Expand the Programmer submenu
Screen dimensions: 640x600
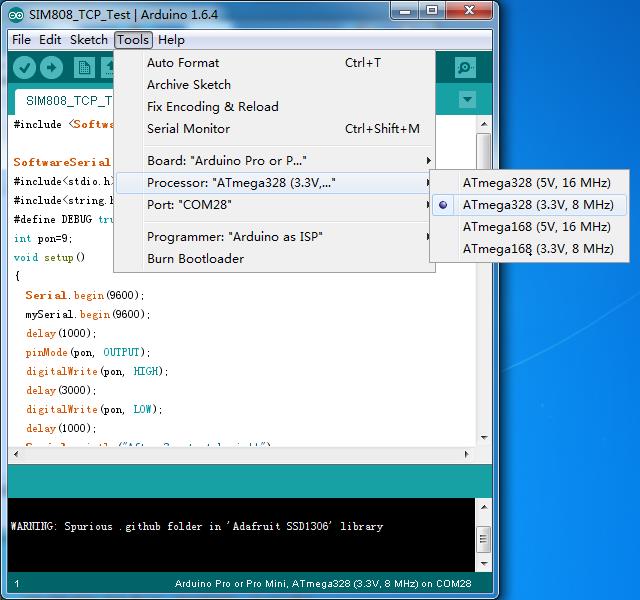[x=275, y=237]
